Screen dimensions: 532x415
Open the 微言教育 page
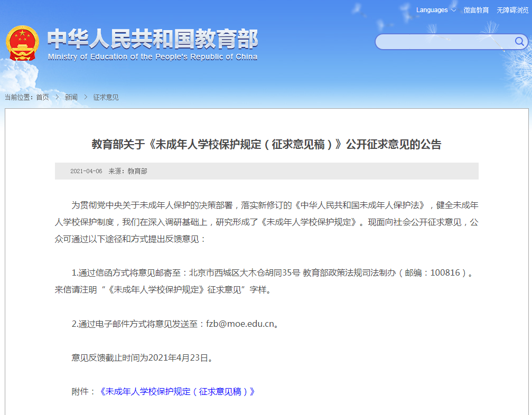tap(476, 10)
